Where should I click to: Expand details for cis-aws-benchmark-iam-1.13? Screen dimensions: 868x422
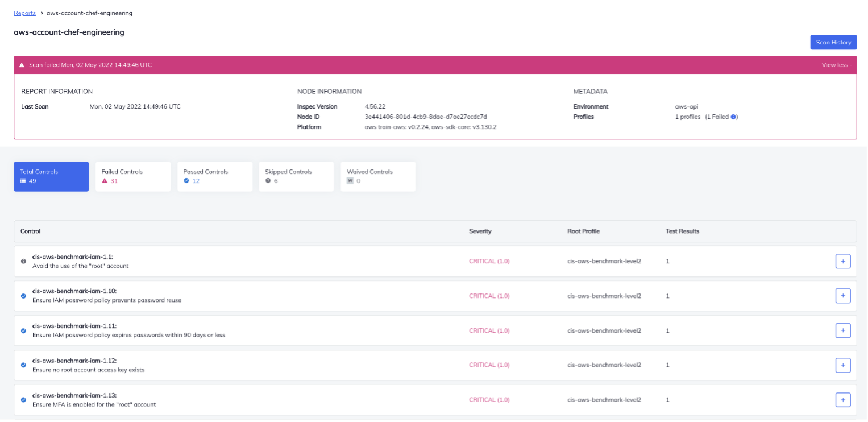click(843, 400)
